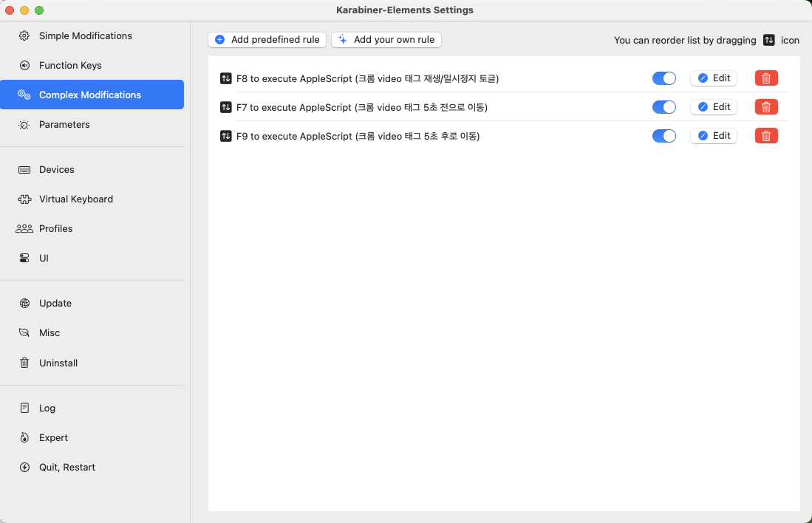Delete the F7 AppleScript rule
Image resolution: width=812 pixels, height=523 pixels.
766,107
